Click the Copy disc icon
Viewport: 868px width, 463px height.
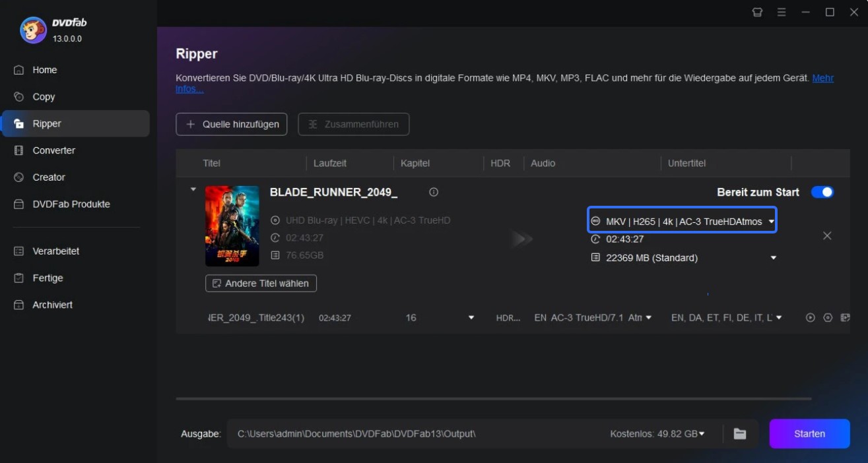[x=19, y=97]
